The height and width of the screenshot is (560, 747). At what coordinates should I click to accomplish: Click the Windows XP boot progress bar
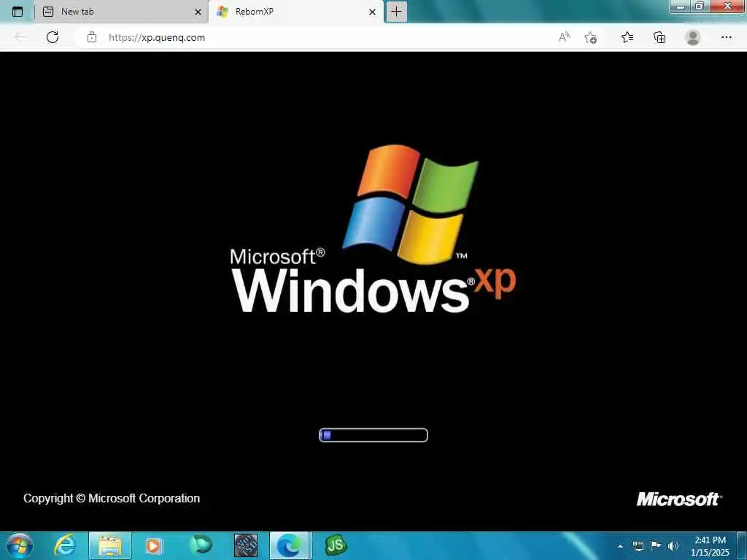coord(373,435)
